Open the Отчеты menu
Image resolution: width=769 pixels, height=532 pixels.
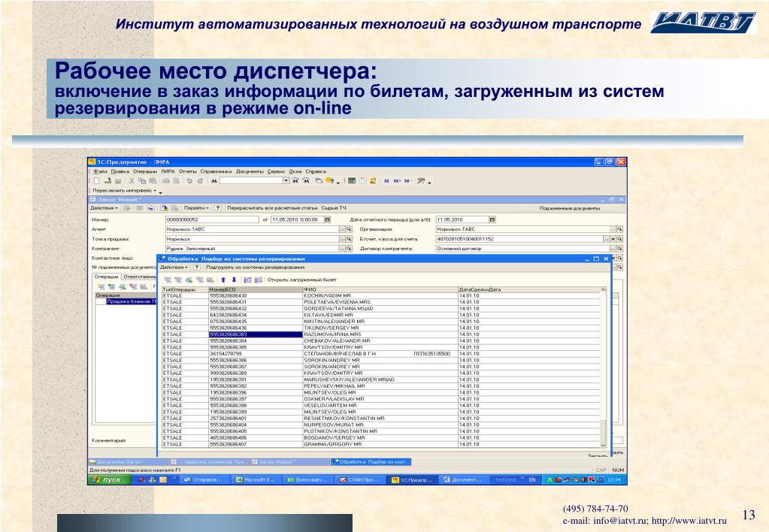coord(188,171)
